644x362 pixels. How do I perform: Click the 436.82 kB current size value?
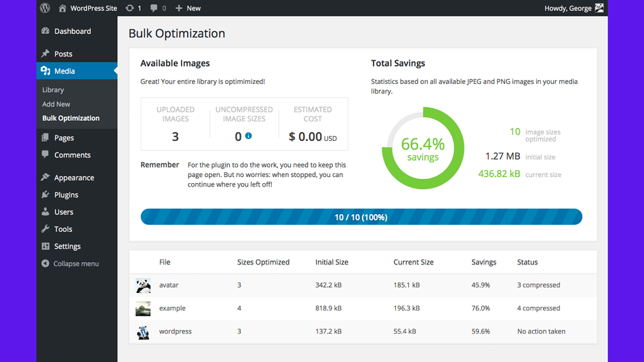coord(499,174)
